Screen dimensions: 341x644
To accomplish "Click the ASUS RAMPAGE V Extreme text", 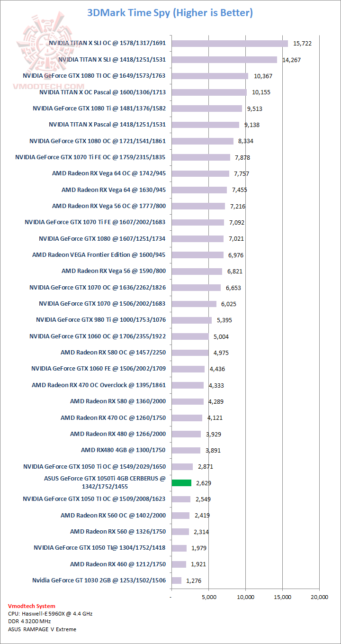I will click(42, 629).
